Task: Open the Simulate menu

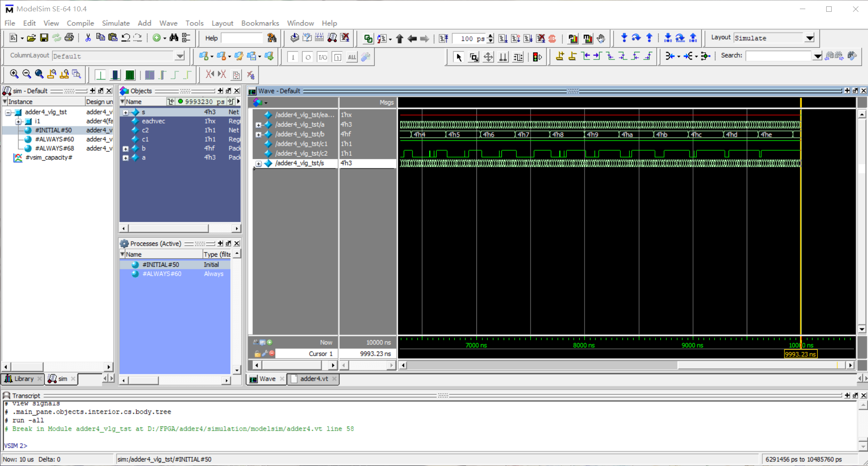Action: (x=116, y=23)
